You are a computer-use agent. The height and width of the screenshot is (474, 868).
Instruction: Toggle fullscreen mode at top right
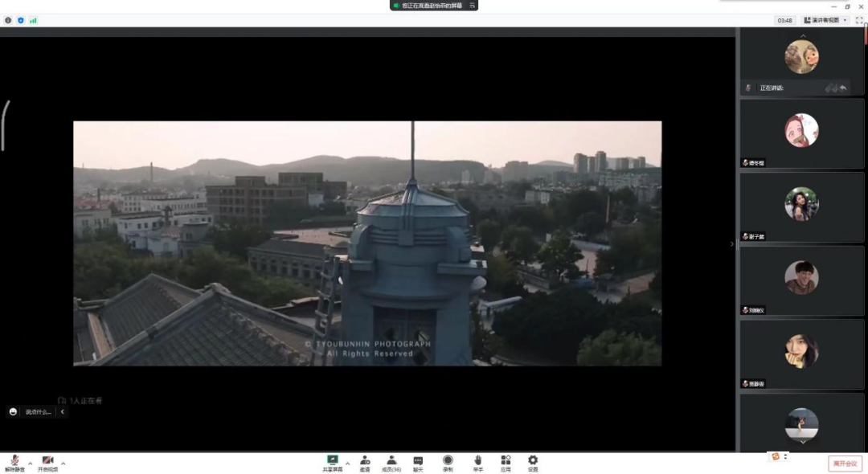(859, 20)
